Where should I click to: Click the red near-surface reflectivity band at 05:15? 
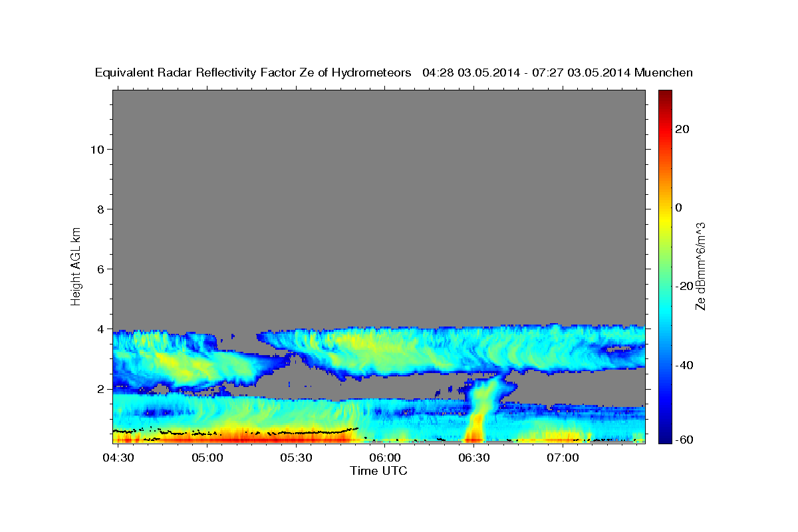coord(252,439)
